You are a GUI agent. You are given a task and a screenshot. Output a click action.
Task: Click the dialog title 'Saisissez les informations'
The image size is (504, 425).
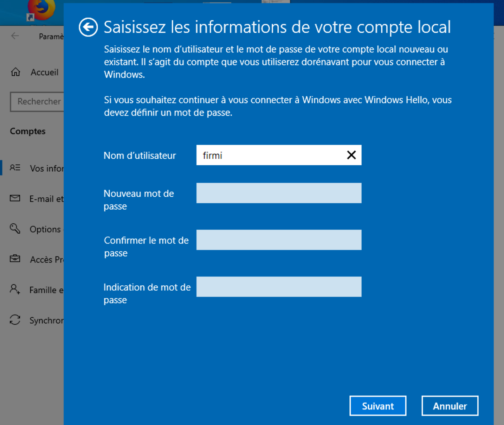(x=277, y=27)
